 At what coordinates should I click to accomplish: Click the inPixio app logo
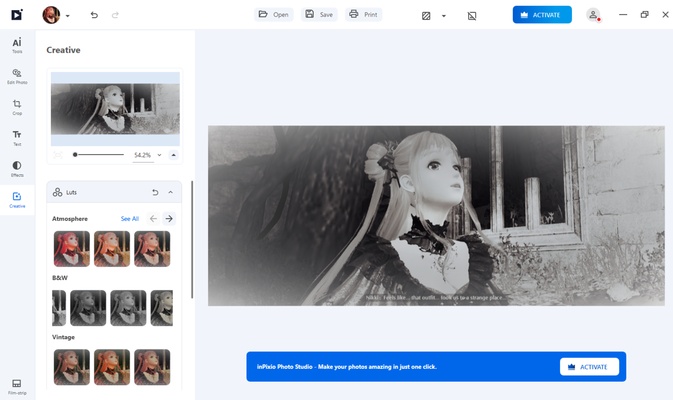pos(16,15)
